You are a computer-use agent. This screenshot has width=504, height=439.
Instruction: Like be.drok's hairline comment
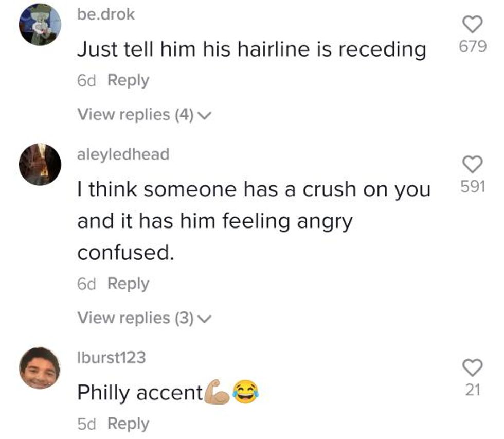pyautogui.click(x=472, y=24)
